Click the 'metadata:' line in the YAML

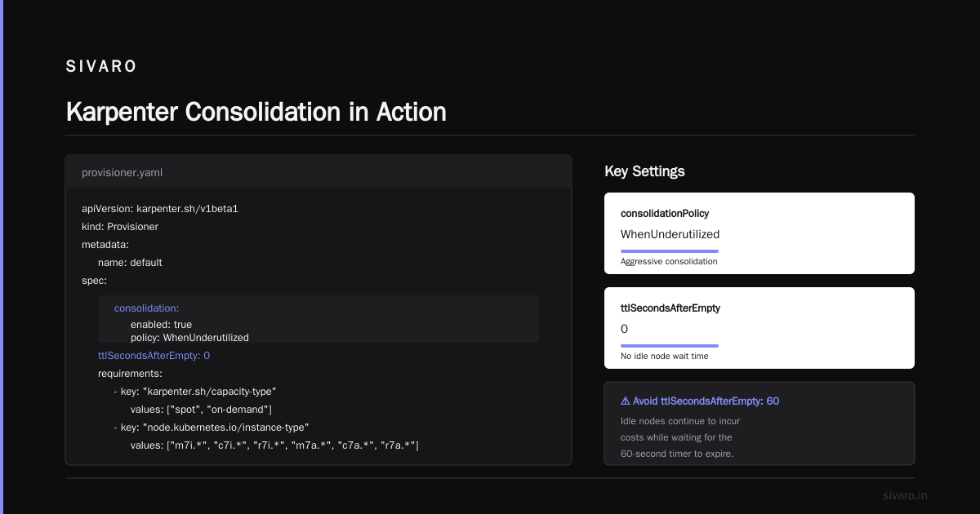[x=105, y=245]
